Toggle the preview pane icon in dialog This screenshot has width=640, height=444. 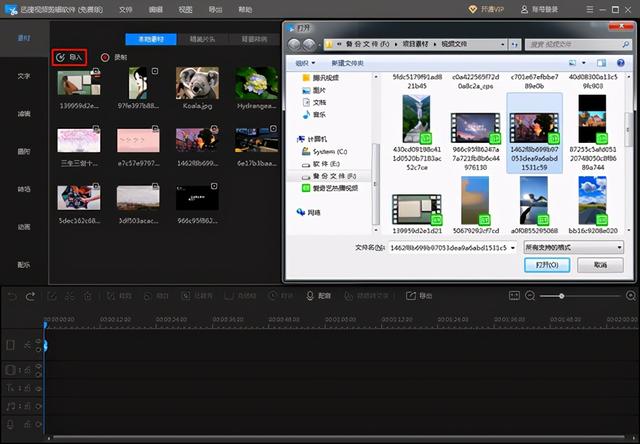pos(601,63)
